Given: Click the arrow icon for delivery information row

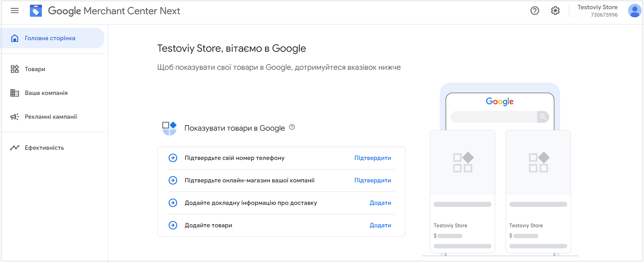Looking at the screenshot, I should [x=173, y=203].
